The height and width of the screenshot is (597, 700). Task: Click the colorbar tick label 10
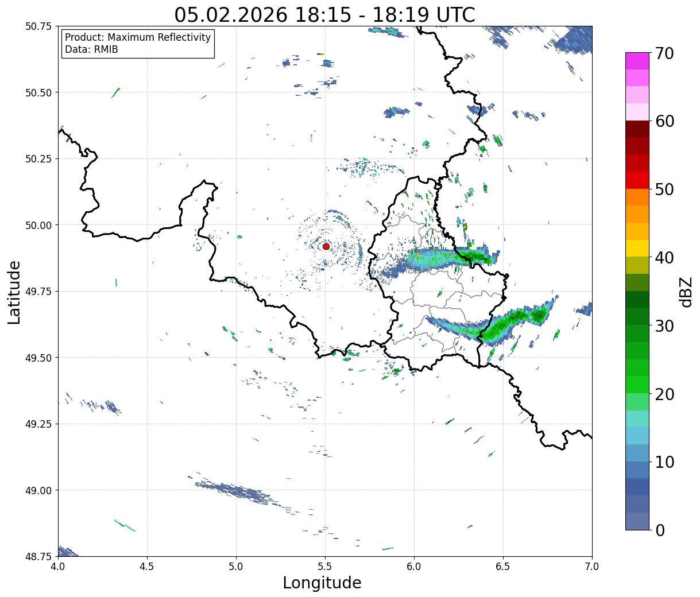point(664,462)
